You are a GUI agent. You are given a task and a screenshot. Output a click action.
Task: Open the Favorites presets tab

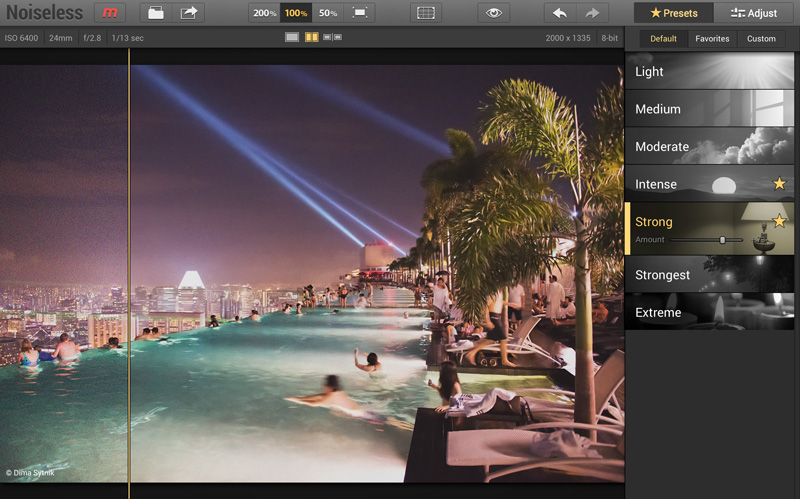(712, 39)
